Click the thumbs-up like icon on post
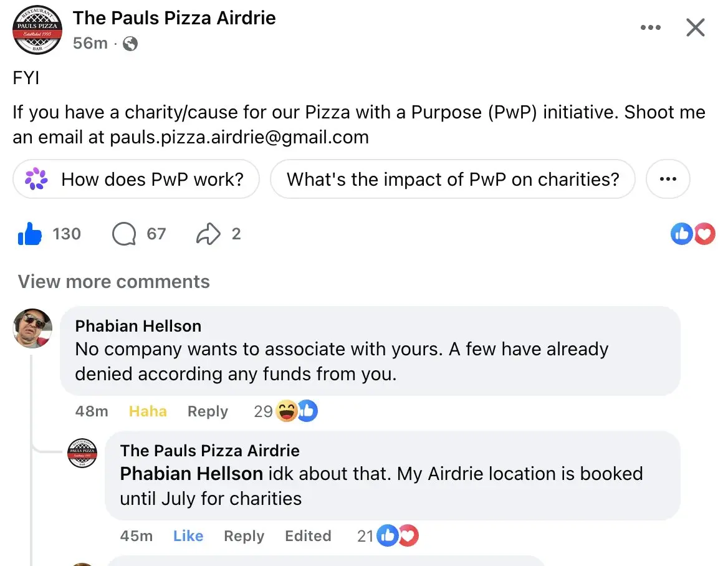The height and width of the screenshot is (566, 728). [x=29, y=234]
